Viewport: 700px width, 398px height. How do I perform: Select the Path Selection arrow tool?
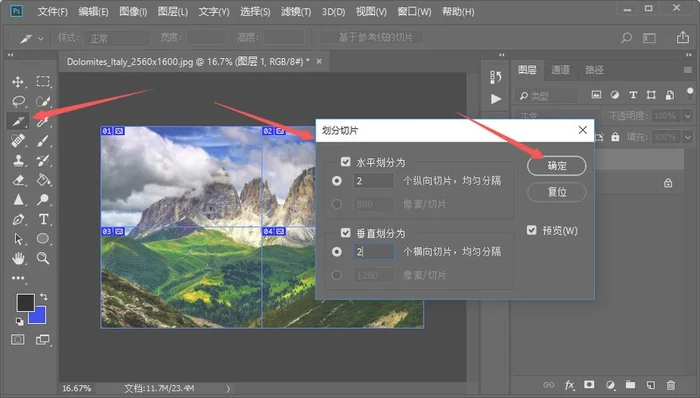(x=18, y=239)
